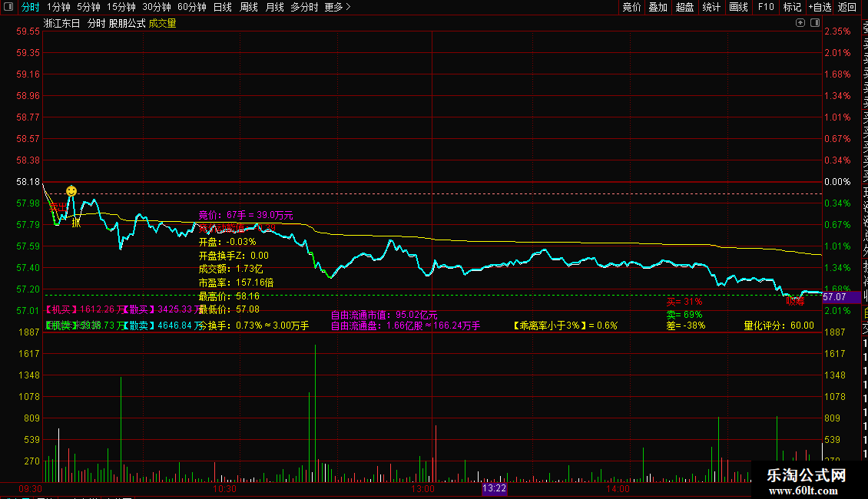Image resolution: width=868 pixels, height=499 pixels.
Task: Open the 月线 monthly chart
Action: point(274,7)
